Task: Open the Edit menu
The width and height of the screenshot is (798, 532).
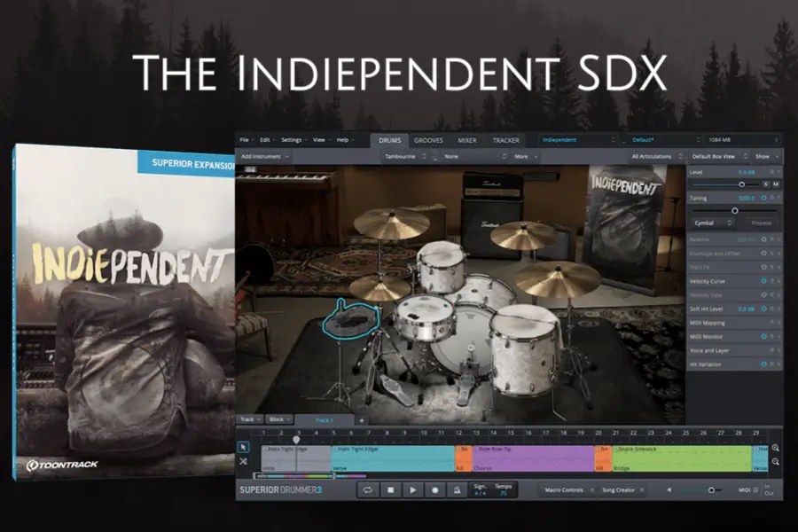Action: coord(267,140)
